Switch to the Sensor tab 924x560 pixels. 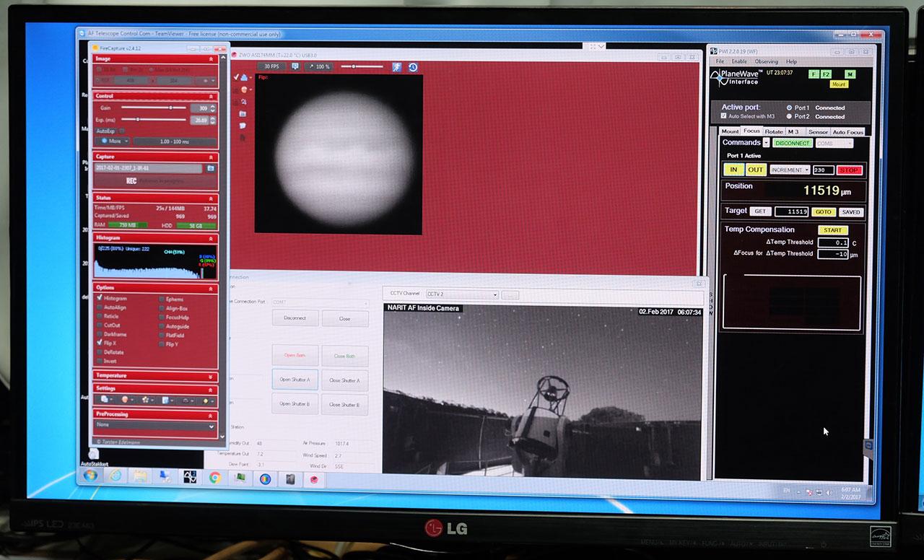click(x=818, y=132)
